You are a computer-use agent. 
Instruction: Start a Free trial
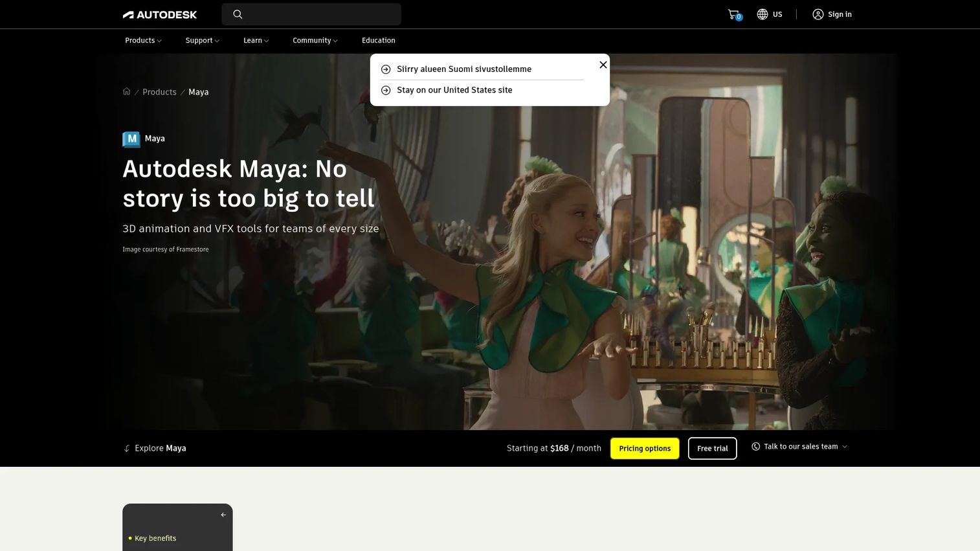[713, 449]
